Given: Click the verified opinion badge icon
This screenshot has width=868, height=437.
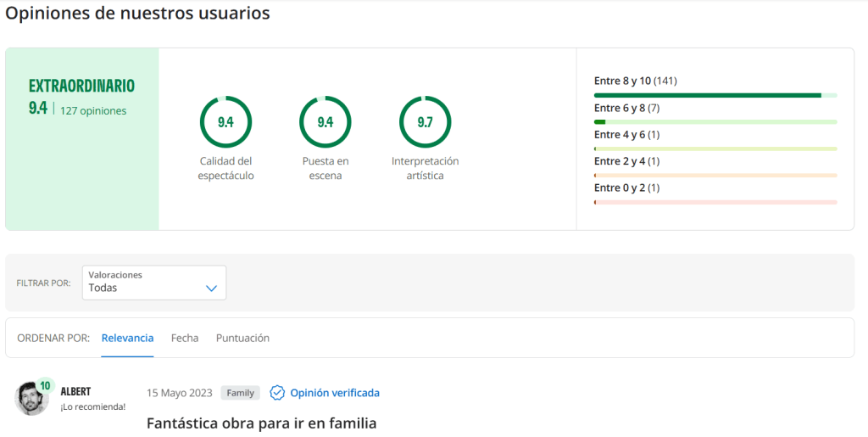Looking at the screenshot, I should [277, 393].
